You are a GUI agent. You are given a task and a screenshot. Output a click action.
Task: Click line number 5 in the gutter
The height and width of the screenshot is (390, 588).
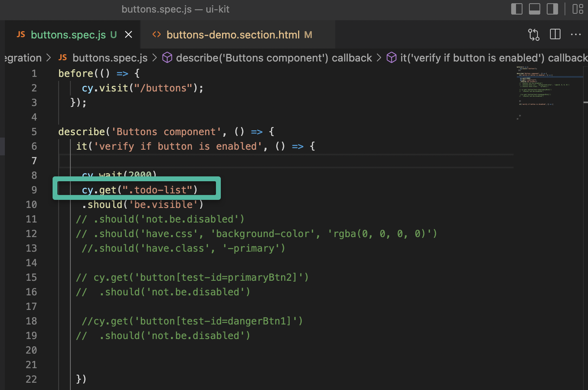click(x=34, y=132)
